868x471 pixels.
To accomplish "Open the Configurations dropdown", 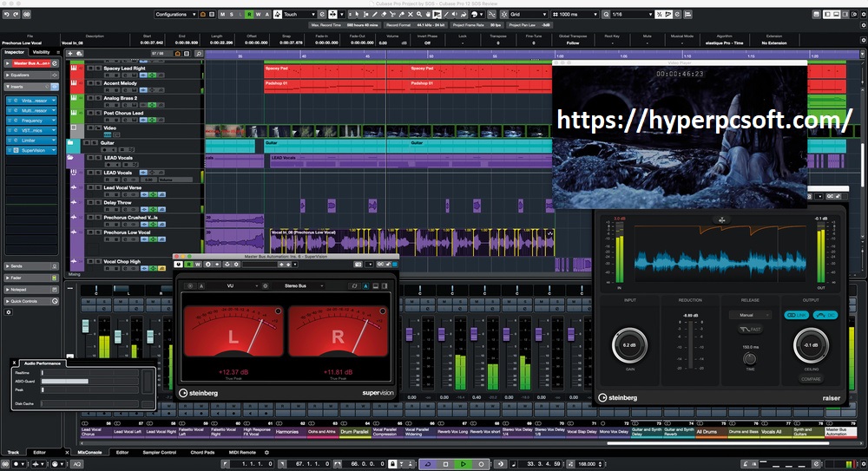I will (x=175, y=15).
